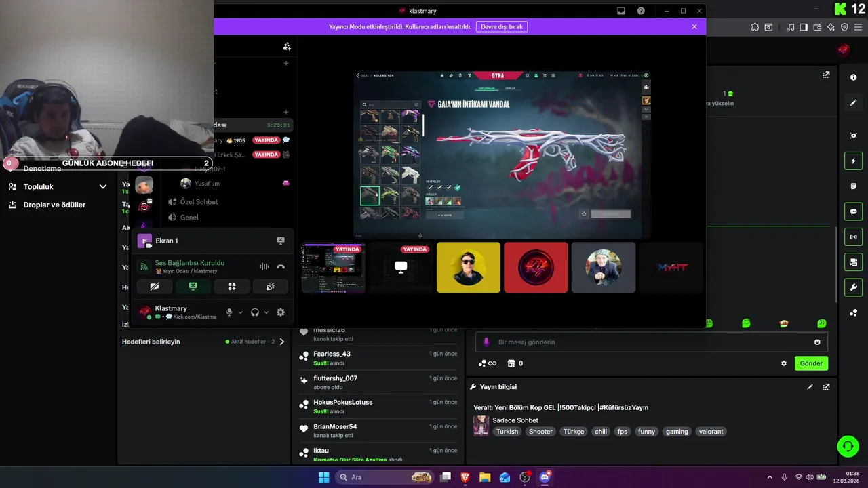Open the Windows Start menu
The image size is (868, 488).
tap(323, 477)
